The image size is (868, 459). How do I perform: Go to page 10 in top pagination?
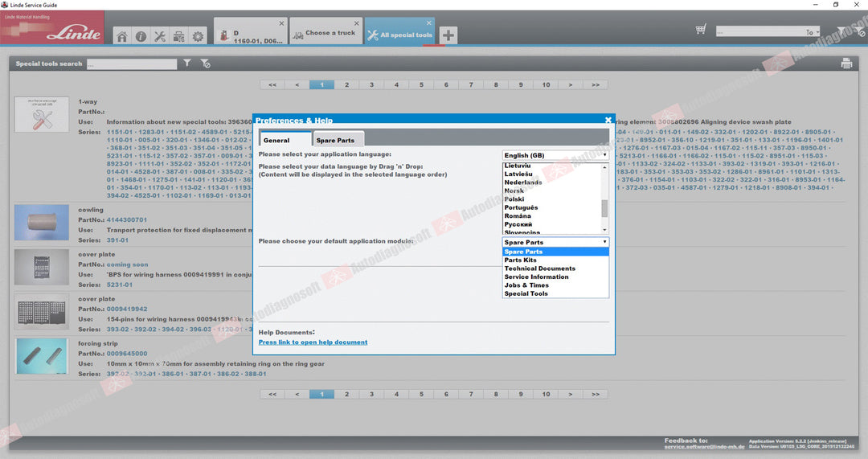(x=546, y=84)
